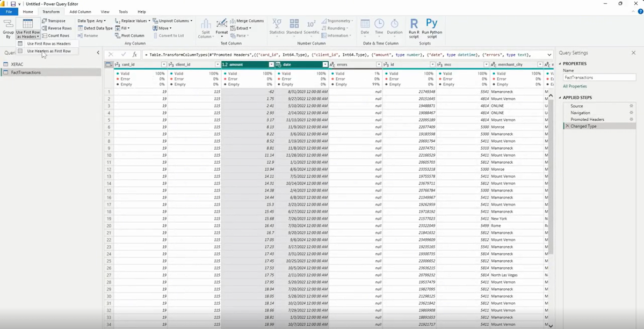Save using the title bar disk icon
644x329 pixels.
13,4
